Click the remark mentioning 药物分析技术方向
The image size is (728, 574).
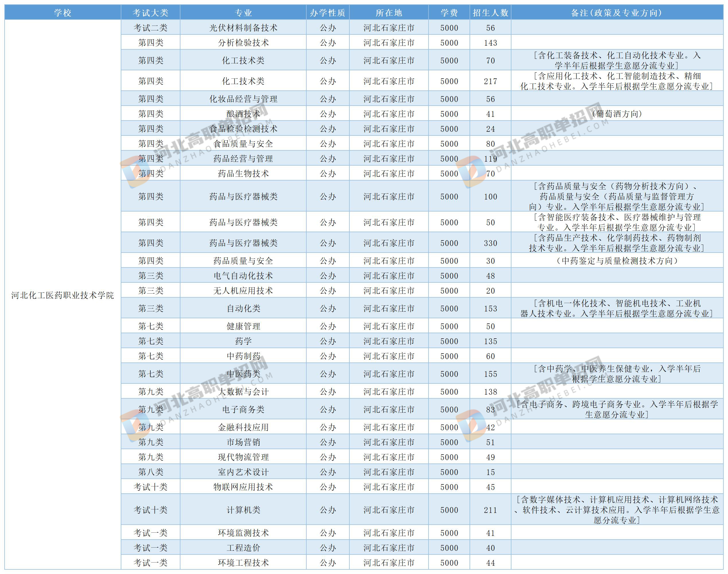click(617, 196)
